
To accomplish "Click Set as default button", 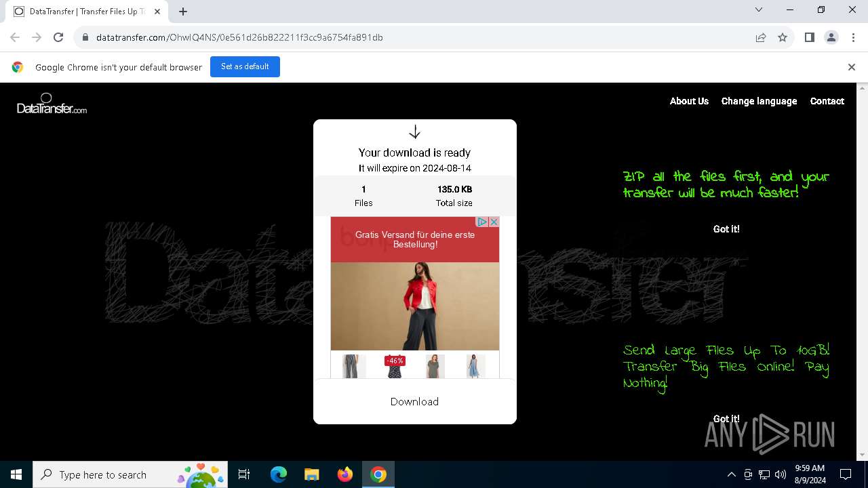I will [245, 66].
